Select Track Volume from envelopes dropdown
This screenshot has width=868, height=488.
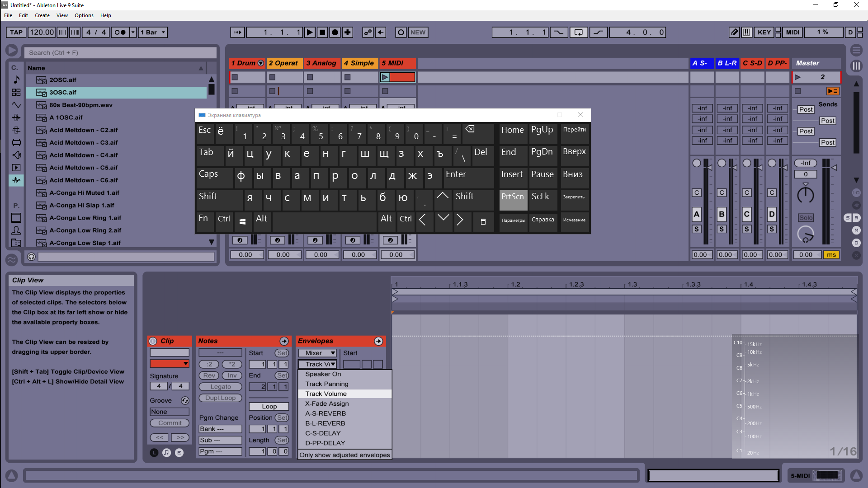pyautogui.click(x=325, y=393)
